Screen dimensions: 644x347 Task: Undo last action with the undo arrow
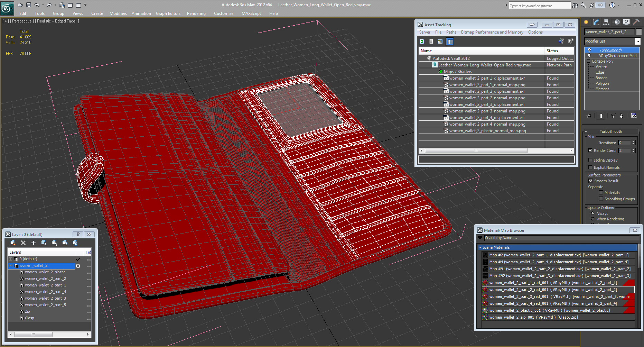click(x=37, y=5)
